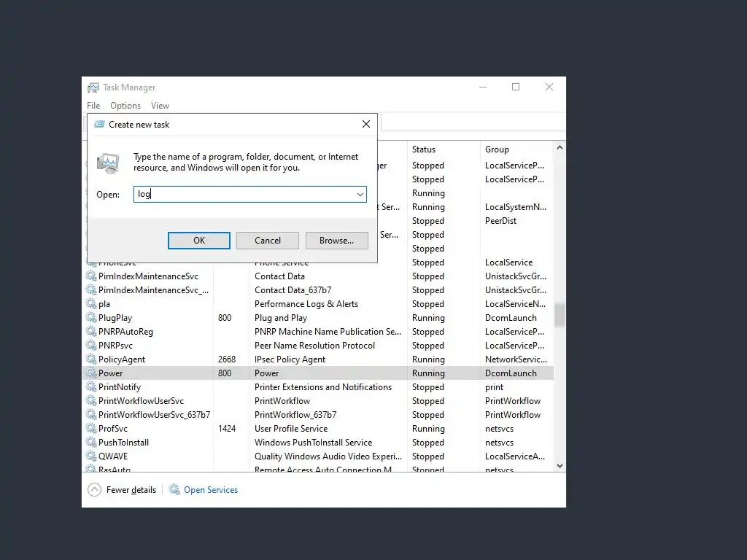Click the PeerDist group cell
The height and width of the screenshot is (560, 747).
500,220
